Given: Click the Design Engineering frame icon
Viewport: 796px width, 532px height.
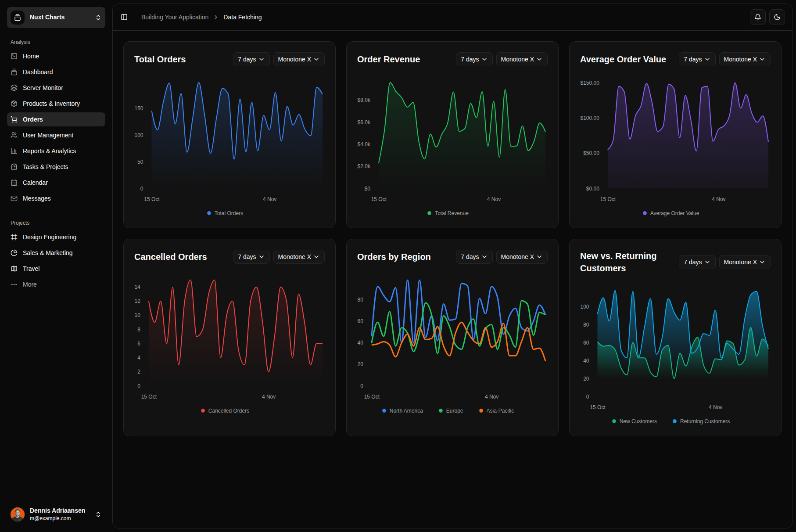Looking at the screenshot, I should [x=14, y=237].
